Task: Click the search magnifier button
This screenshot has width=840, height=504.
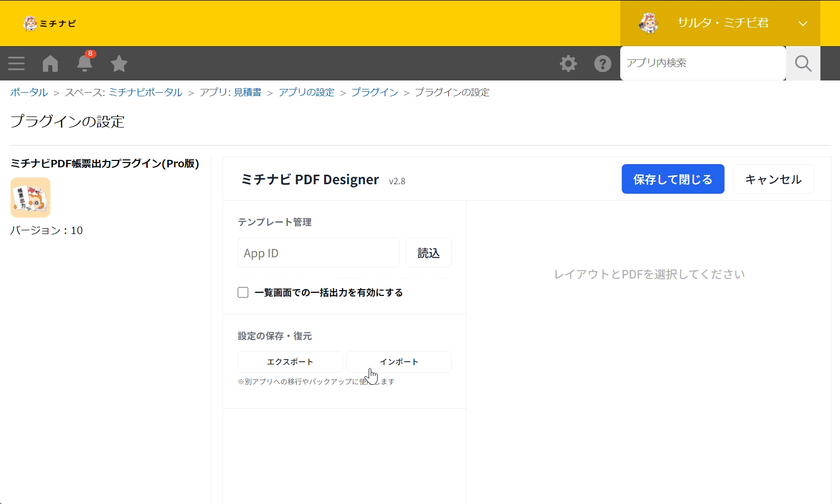Action: [803, 63]
